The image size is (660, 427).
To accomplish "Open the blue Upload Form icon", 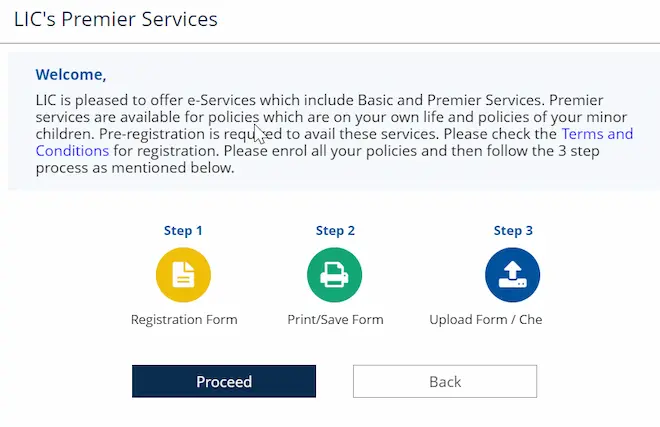I will (x=512, y=275).
